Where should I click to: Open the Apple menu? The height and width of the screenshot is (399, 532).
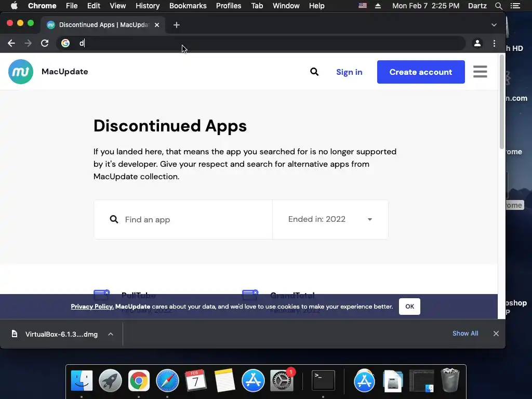[x=14, y=6]
